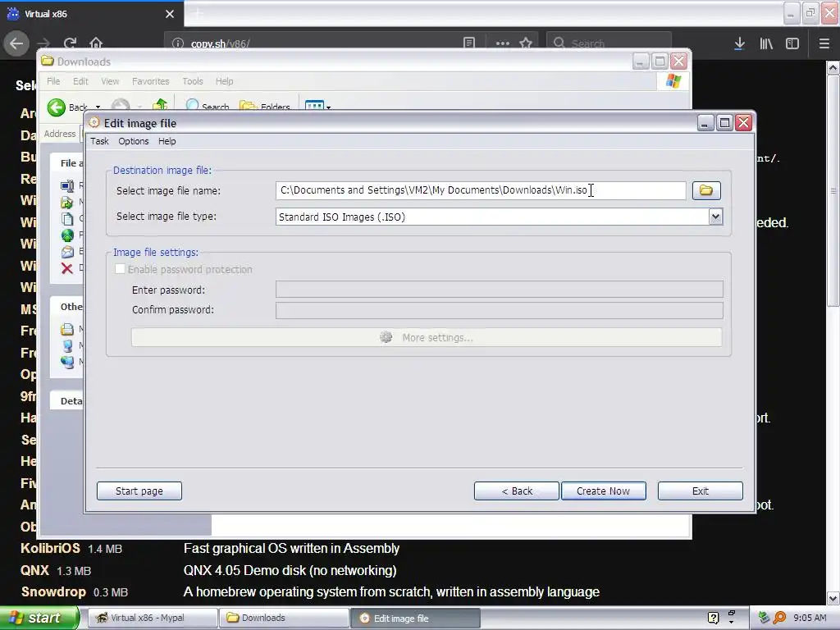Click the < Back button in the wizard
The height and width of the screenshot is (630, 840).
pos(517,491)
